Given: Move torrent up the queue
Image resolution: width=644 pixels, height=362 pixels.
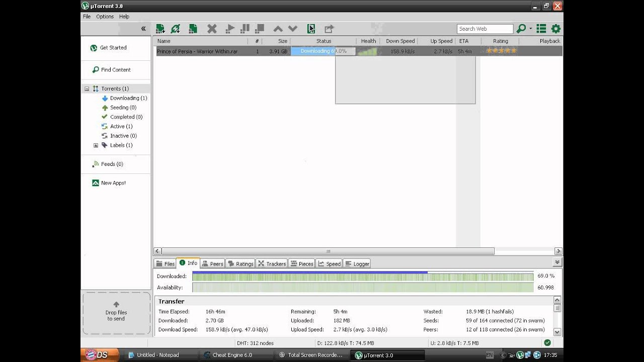Looking at the screenshot, I should click(x=278, y=29).
